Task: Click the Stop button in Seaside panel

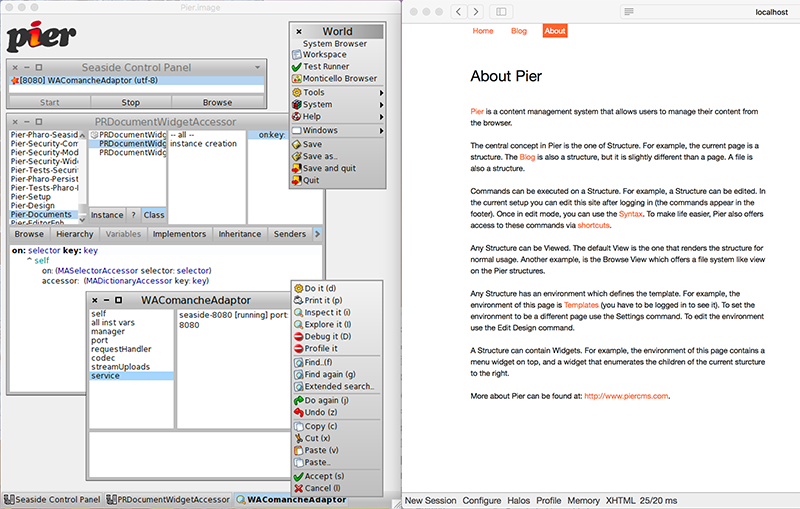Action: 131,103
